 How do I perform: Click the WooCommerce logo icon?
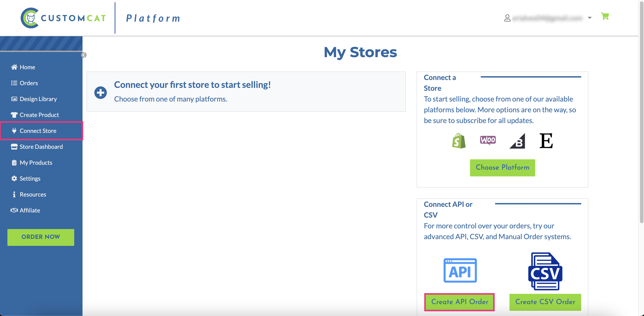point(487,140)
